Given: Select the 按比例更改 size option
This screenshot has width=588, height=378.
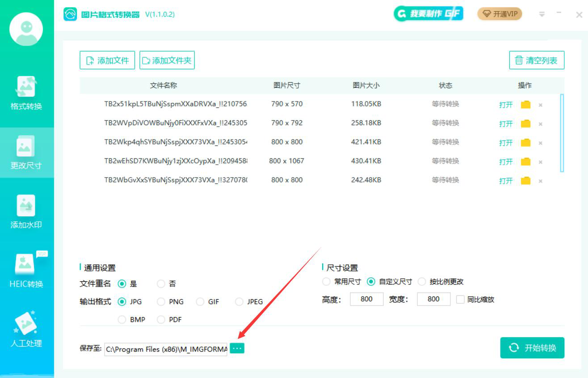Looking at the screenshot, I should pyautogui.click(x=422, y=282).
